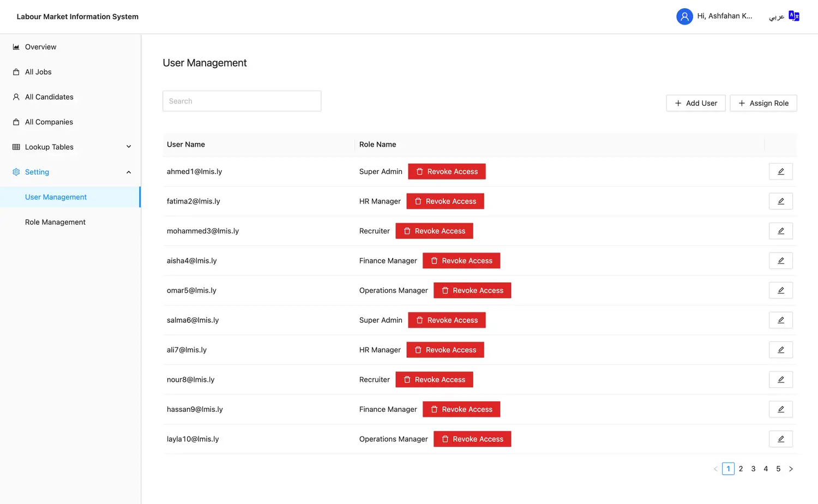Focus the Search input field
The image size is (818, 504).
pyautogui.click(x=242, y=101)
